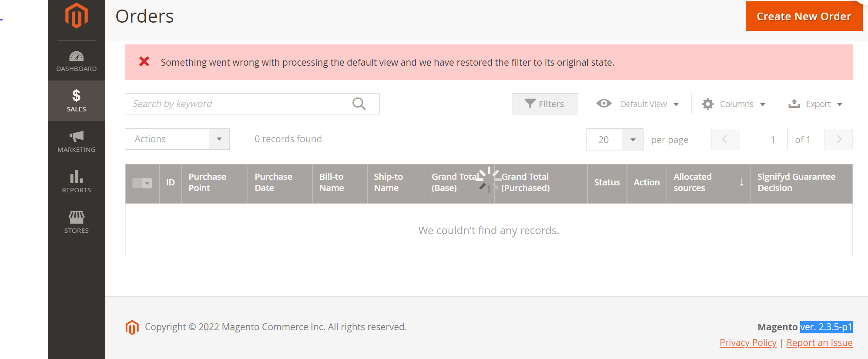868x359 pixels.
Task: Open the Magento Dashboard from the sidebar
Action: (x=76, y=61)
